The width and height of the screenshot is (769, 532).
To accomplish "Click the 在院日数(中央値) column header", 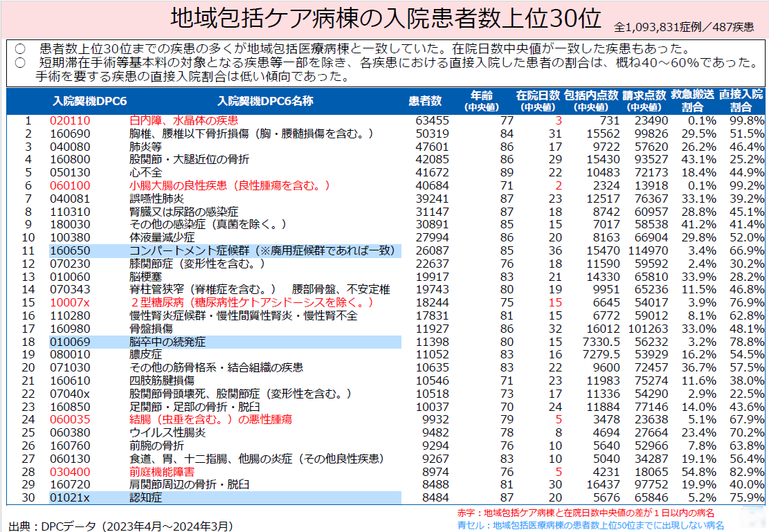I will click(538, 102).
